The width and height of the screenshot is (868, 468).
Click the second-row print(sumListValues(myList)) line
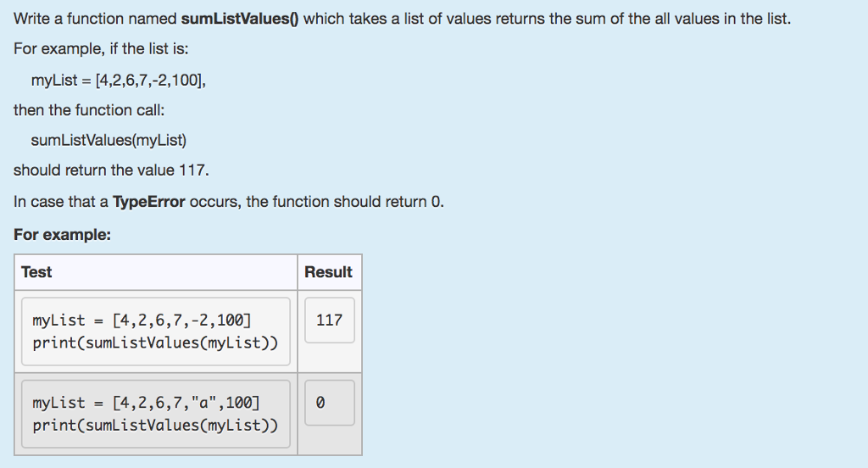(155, 426)
